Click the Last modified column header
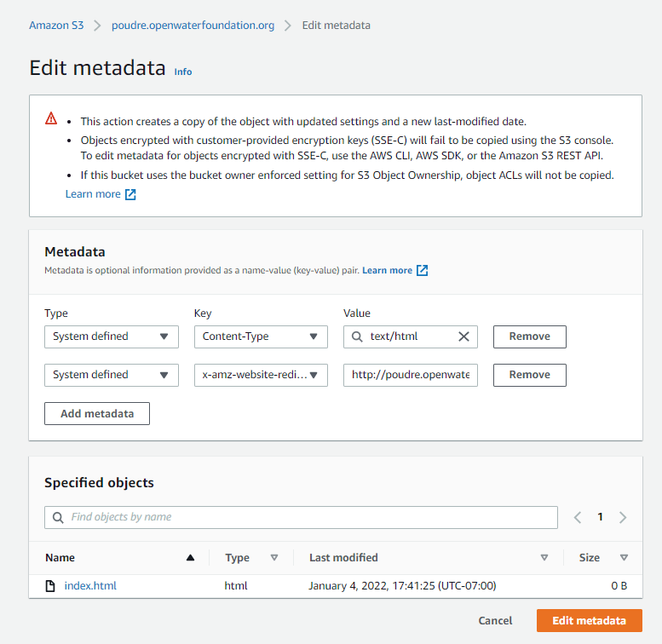The image size is (662, 644). pyautogui.click(x=343, y=558)
